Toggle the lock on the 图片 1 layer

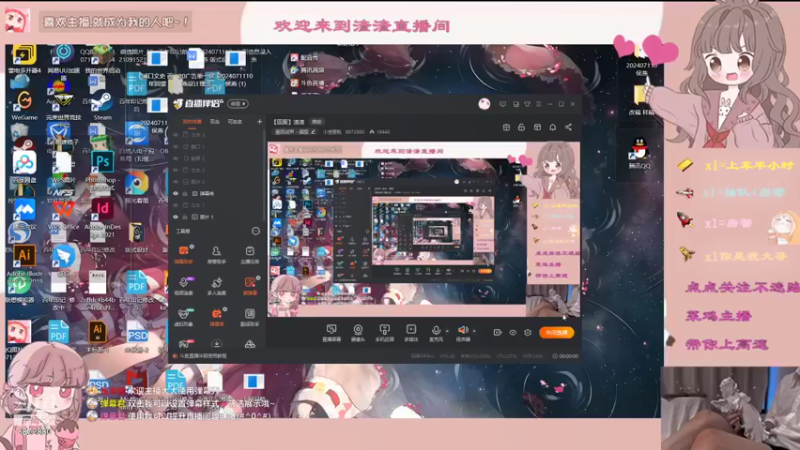tap(185, 217)
